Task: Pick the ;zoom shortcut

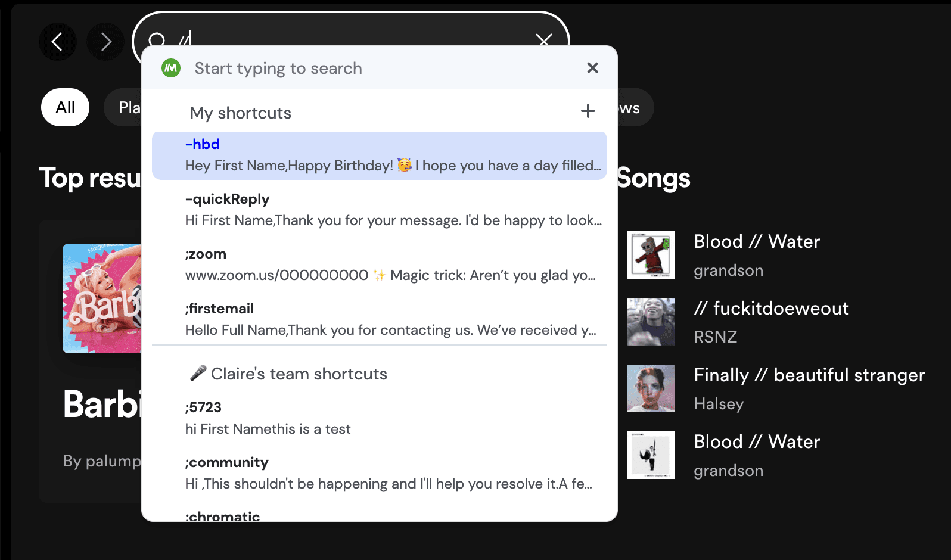Action: [x=380, y=265]
